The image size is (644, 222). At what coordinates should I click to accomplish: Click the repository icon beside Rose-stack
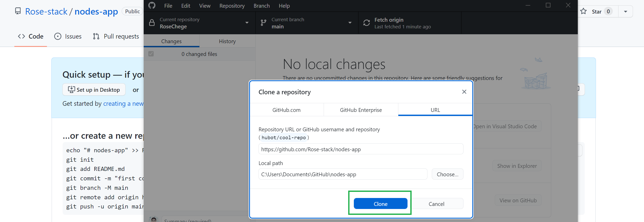tap(18, 11)
